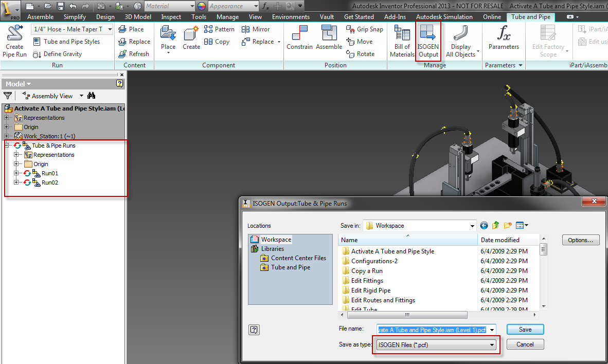Click the browser filter funnel icon
This screenshot has width=608, height=364.
[8, 95]
